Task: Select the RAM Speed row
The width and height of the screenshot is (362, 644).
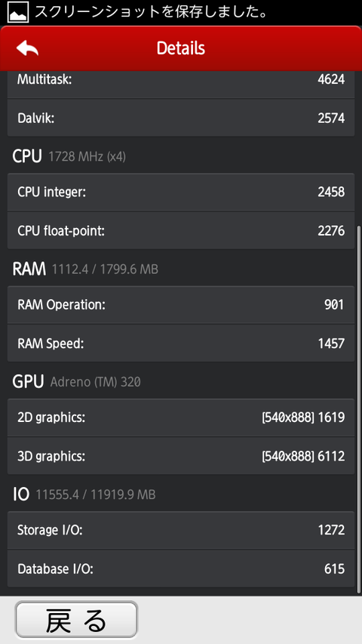Action: tap(181, 344)
